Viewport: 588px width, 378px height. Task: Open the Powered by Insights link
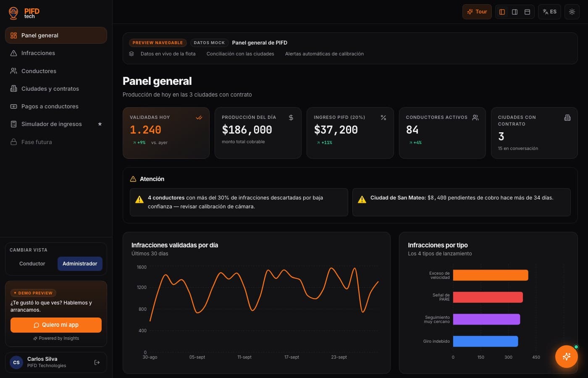click(56, 338)
